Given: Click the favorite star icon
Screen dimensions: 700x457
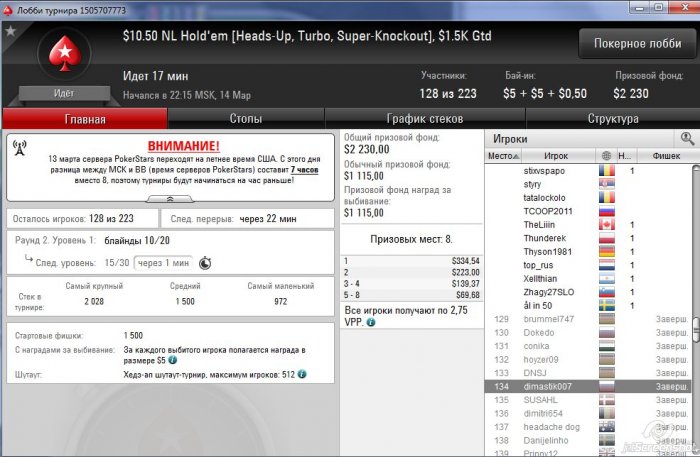Looking at the screenshot, I should [x=10, y=31].
